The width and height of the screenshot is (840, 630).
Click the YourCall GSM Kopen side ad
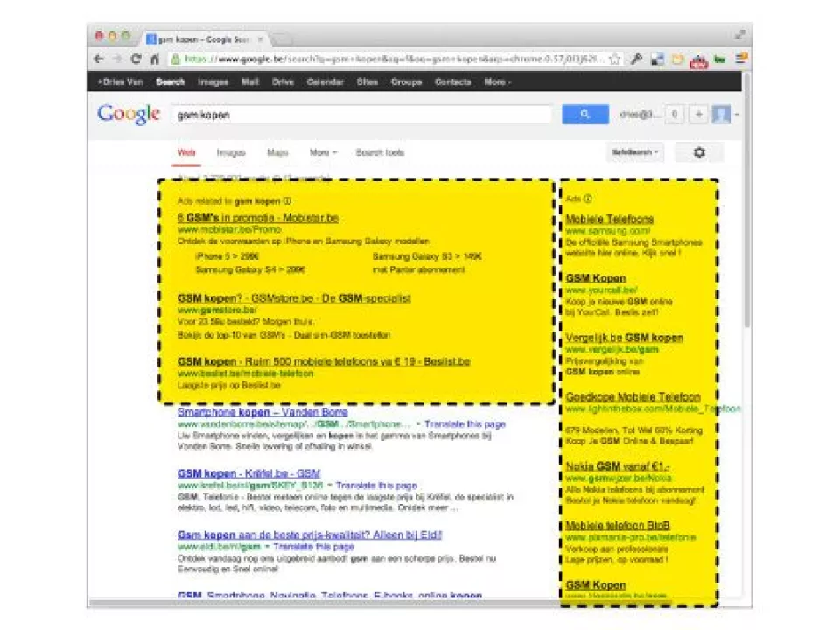pyautogui.click(x=596, y=278)
